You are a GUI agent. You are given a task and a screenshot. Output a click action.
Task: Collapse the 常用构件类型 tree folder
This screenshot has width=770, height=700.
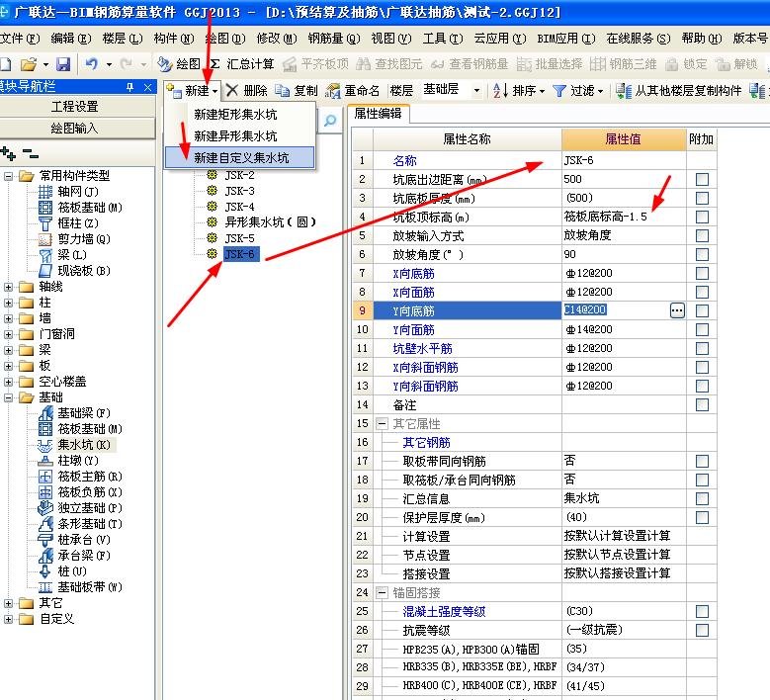[x=8, y=176]
